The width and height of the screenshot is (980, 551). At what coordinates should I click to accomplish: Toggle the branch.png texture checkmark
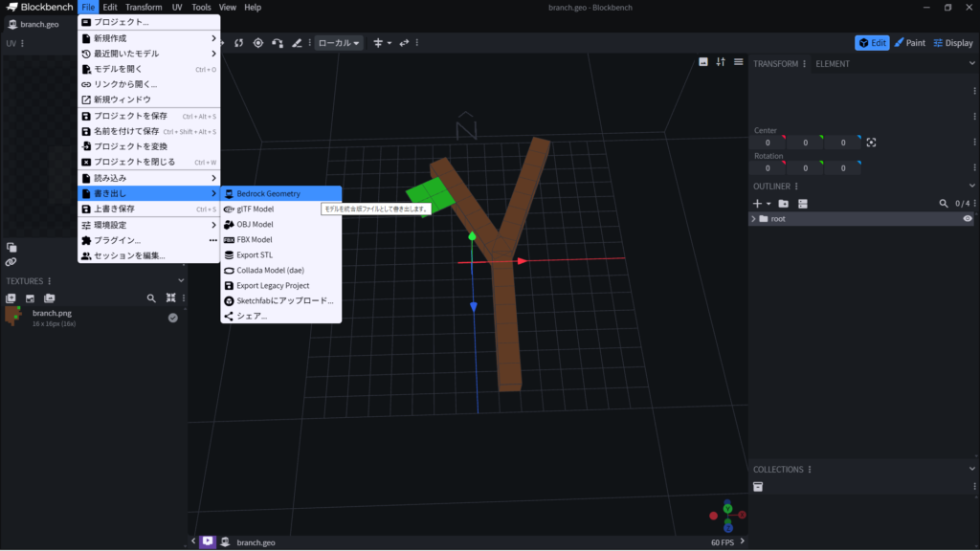173,318
